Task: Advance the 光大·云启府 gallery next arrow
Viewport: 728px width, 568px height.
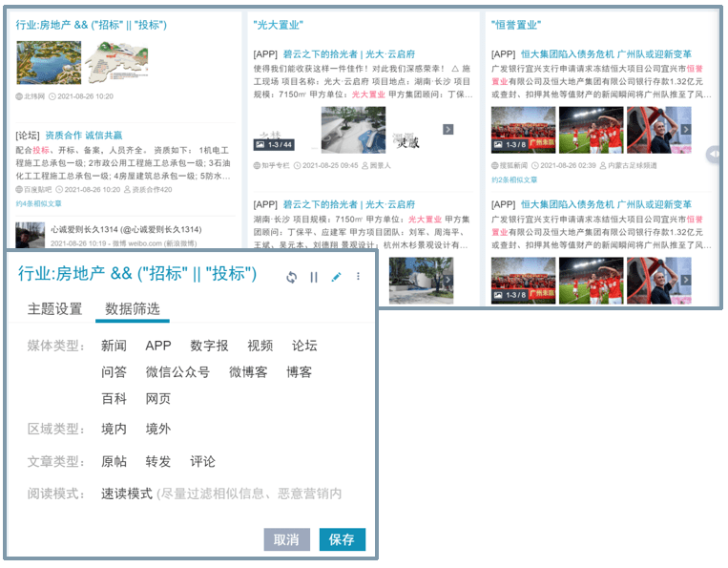Action: coord(448,130)
